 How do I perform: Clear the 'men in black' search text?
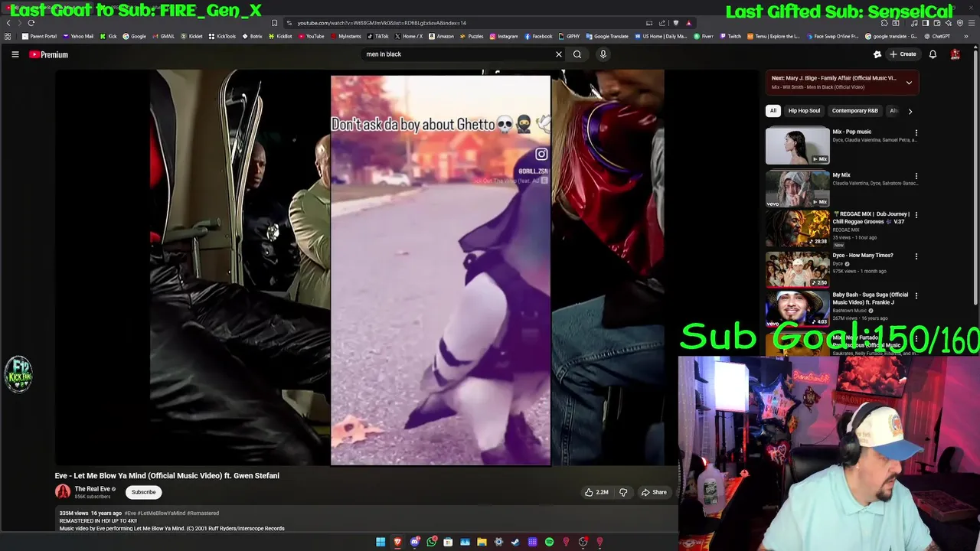[558, 54]
